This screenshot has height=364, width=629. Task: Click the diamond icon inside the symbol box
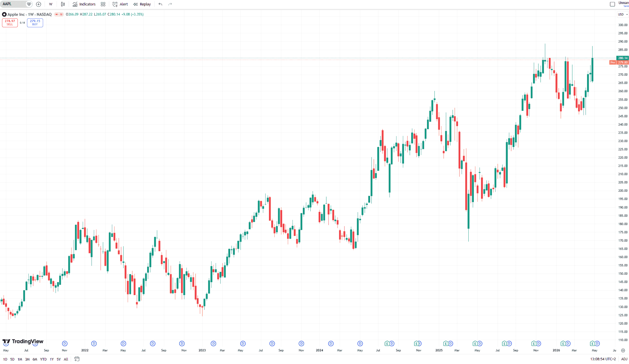pos(29,4)
